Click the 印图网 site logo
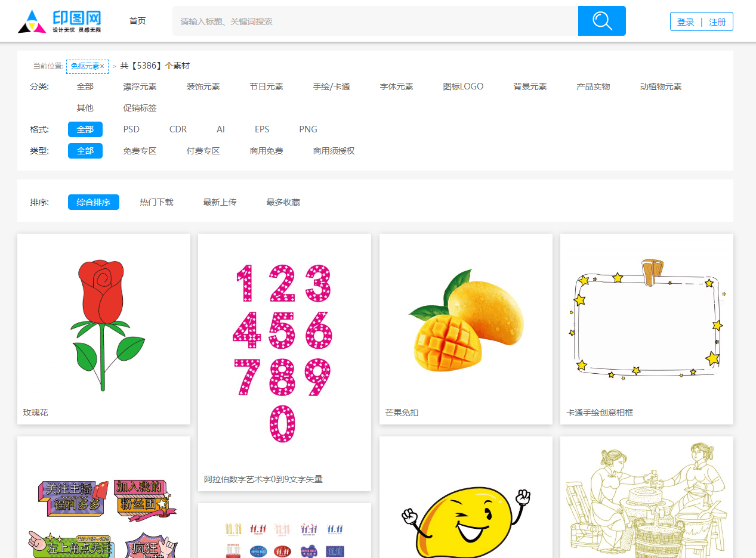This screenshot has height=558, width=756. 58,20
